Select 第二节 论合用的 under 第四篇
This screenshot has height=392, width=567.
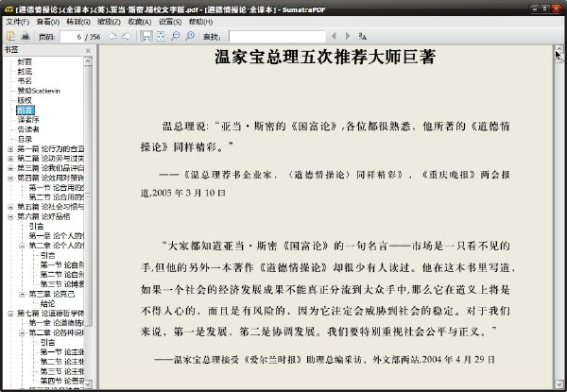56,196
